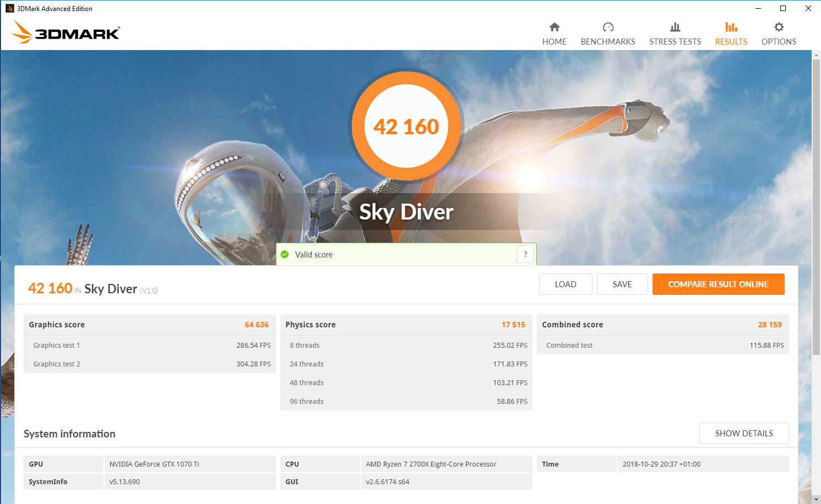The image size is (821, 504).
Task: Open Options gear icon
Action: pos(779,27)
